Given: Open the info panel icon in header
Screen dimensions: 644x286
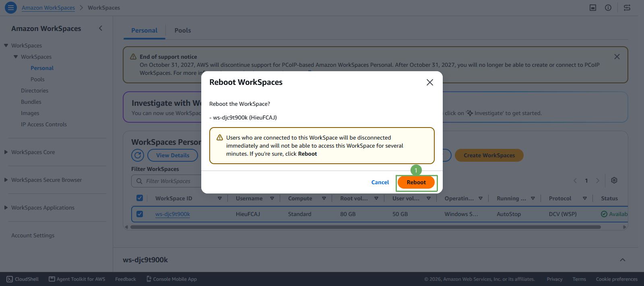Looking at the screenshot, I should tap(608, 8).
